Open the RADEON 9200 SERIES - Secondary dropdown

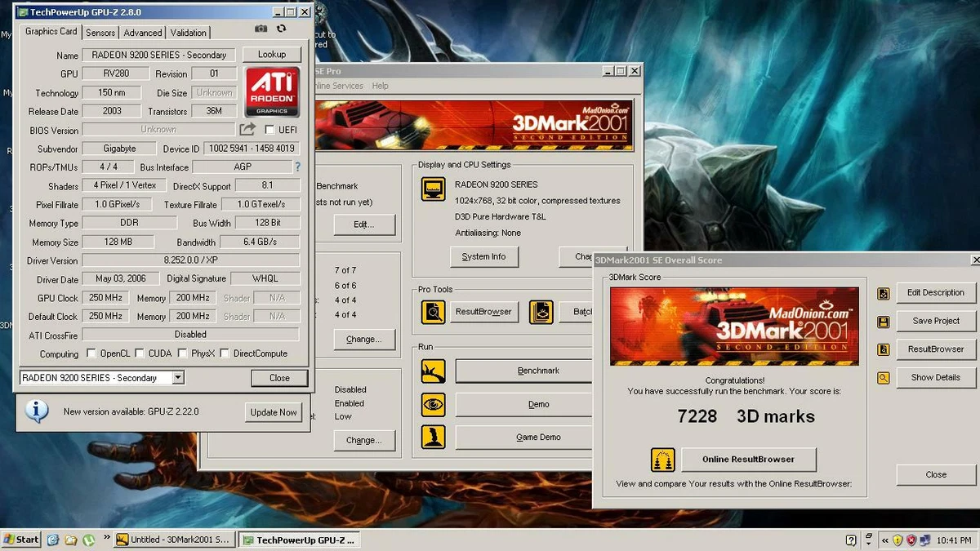pyautogui.click(x=178, y=378)
